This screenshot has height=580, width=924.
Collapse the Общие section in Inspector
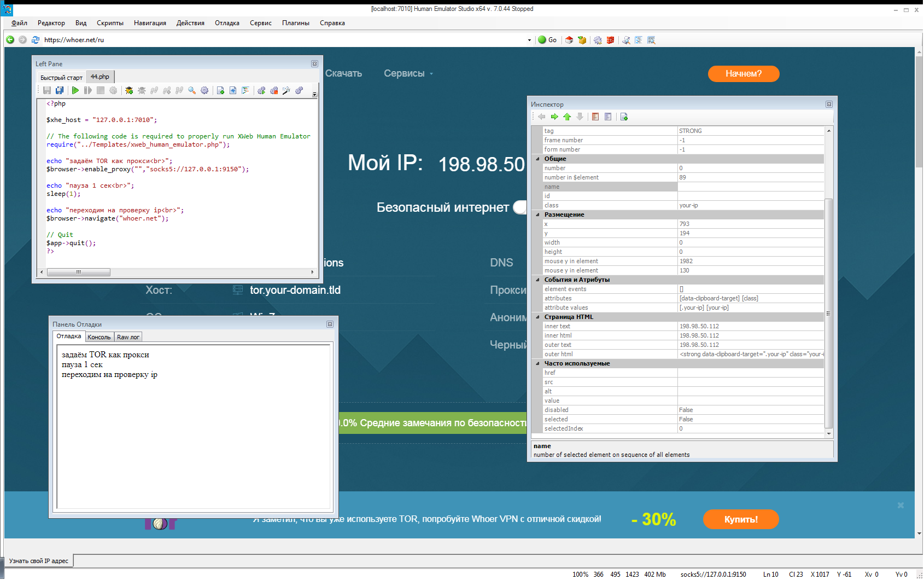tap(537, 159)
